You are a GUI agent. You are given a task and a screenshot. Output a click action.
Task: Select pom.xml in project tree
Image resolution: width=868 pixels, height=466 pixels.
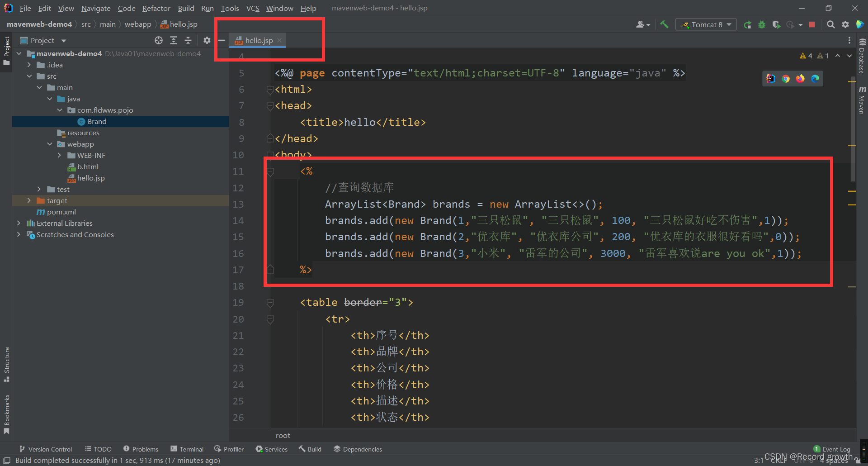[x=56, y=212]
